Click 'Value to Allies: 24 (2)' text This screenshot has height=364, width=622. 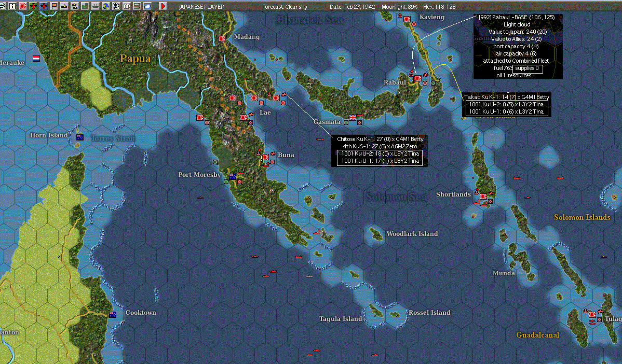(x=516, y=39)
